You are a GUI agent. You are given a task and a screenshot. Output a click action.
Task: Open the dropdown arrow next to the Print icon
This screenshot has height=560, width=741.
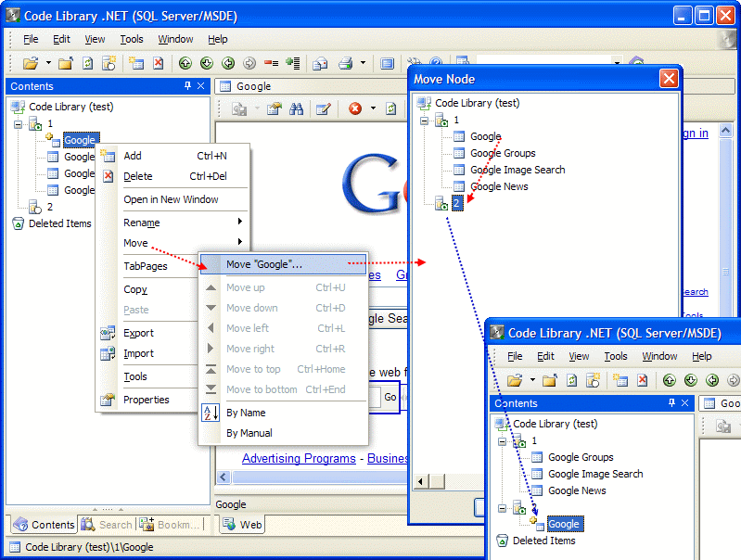(x=363, y=62)
